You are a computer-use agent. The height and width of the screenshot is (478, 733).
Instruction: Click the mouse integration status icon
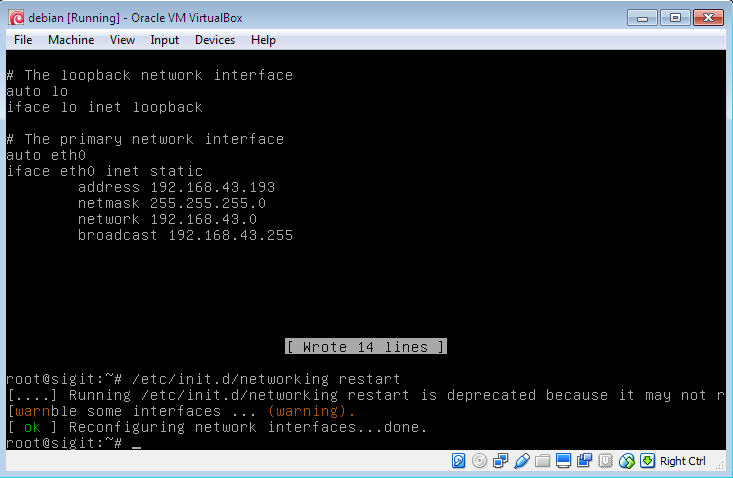pos(627,461)
